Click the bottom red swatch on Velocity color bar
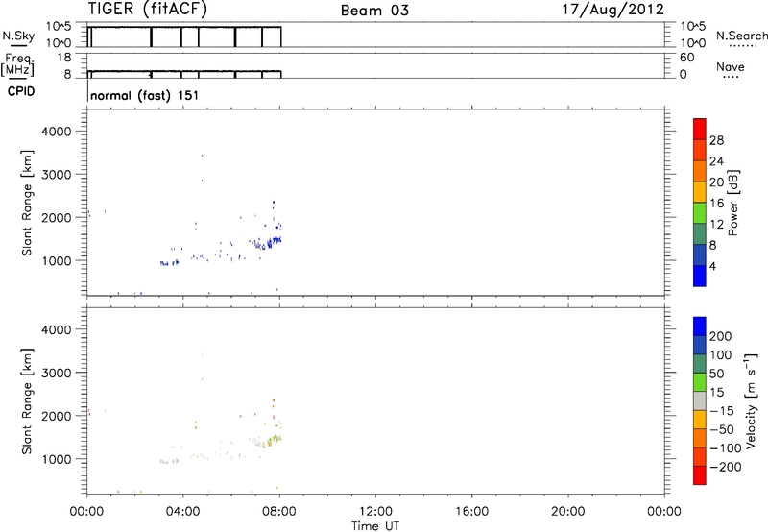 [x=700, y=475]
